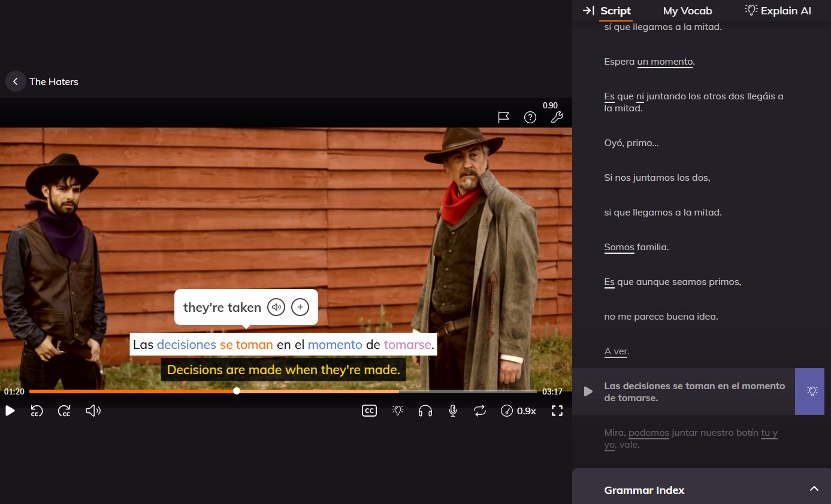831x504 pixels.
Task: Select underlined "un momento" in script
Action: pos(665,62)
